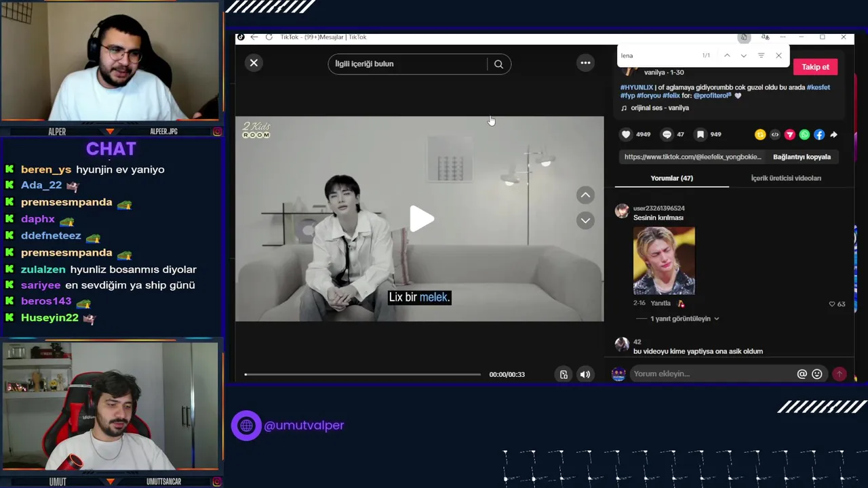Mute the video with the speaker icon

(585, 374)
